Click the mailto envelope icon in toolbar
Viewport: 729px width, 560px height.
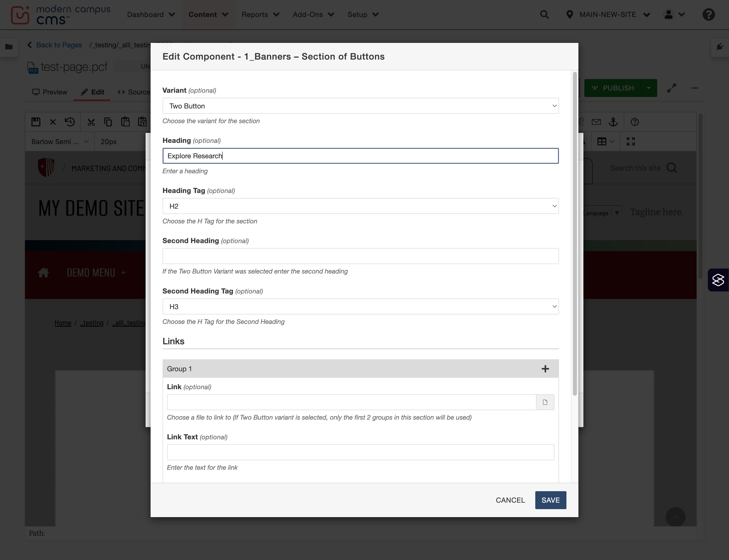point(596,122)
